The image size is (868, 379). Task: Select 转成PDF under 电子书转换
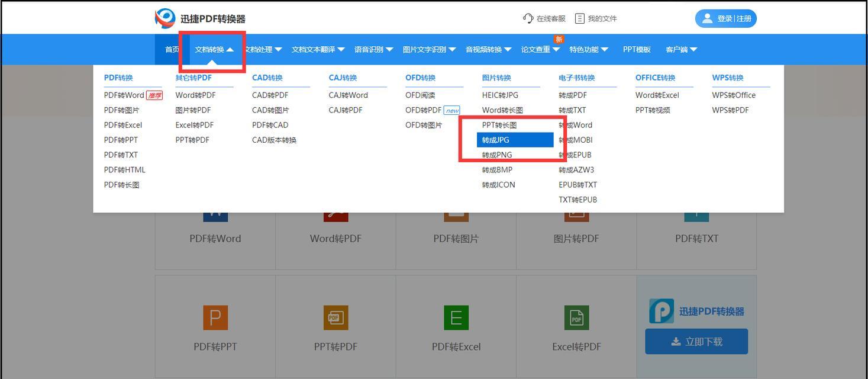(x=573, y=95)
